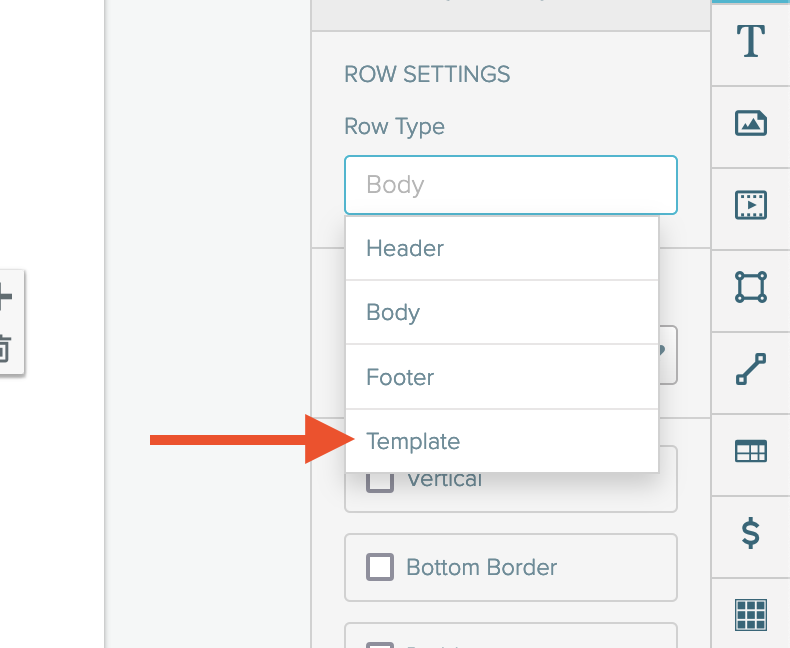Choose Body from Row Type list

pyautogui.click(x=502, y=312)
